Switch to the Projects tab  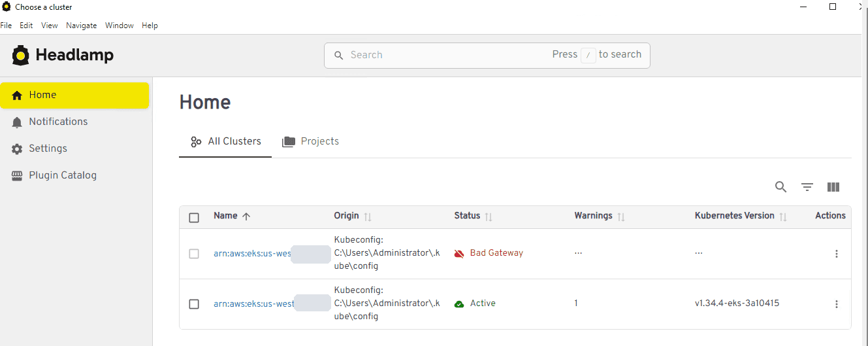[310, 141]
